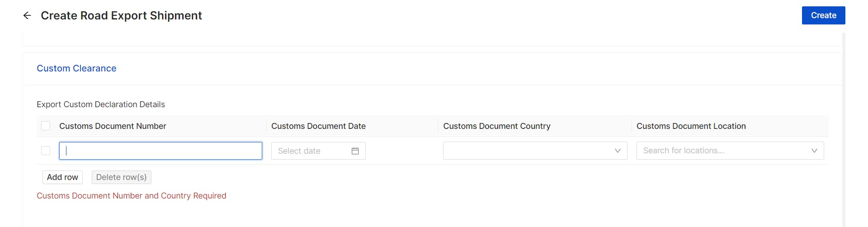Click the red Customs Document required error message

click(131, 196)
